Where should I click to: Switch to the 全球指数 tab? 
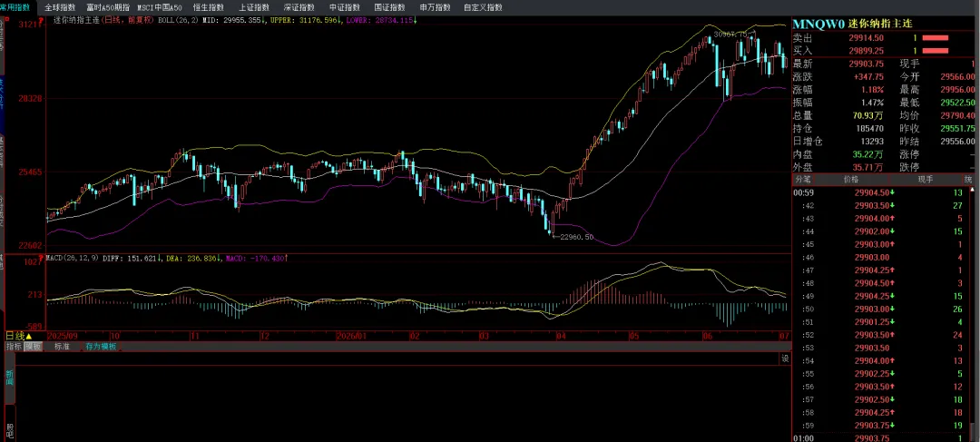(60, 7)
